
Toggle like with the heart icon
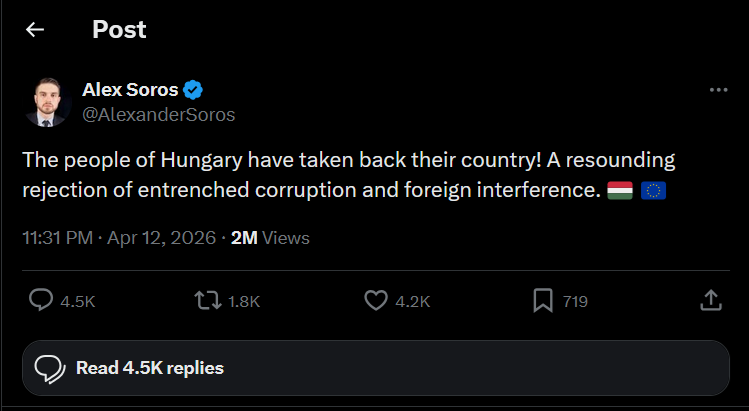[376, 300]
